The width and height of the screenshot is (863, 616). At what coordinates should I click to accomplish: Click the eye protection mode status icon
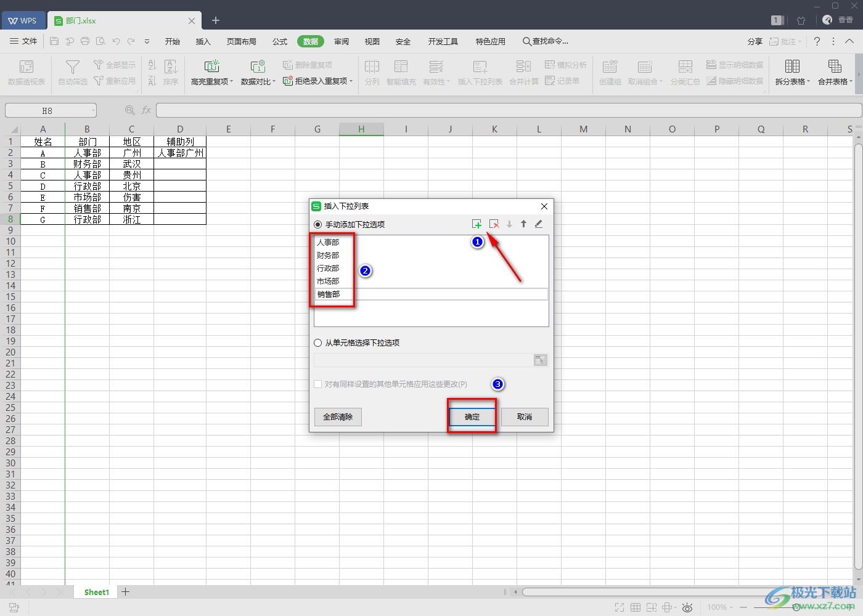pyautogui.click(x=688, y=607)
